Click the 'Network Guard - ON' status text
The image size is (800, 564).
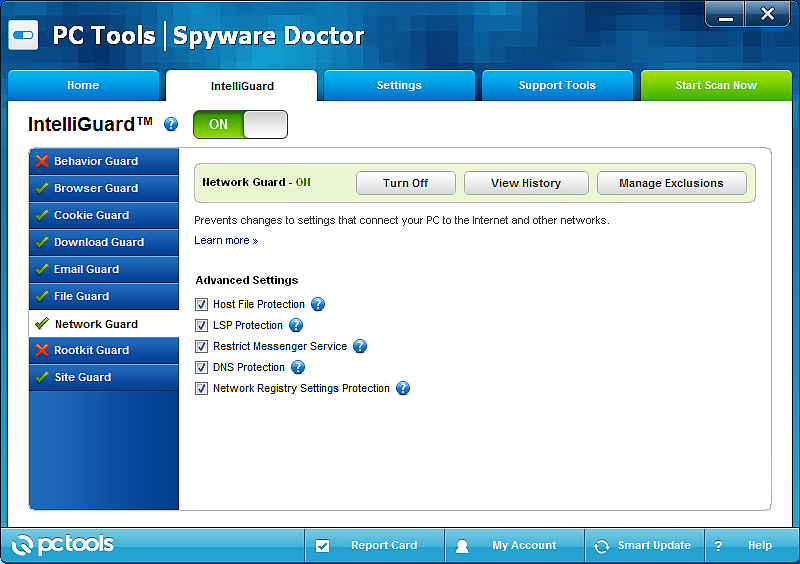256,182
